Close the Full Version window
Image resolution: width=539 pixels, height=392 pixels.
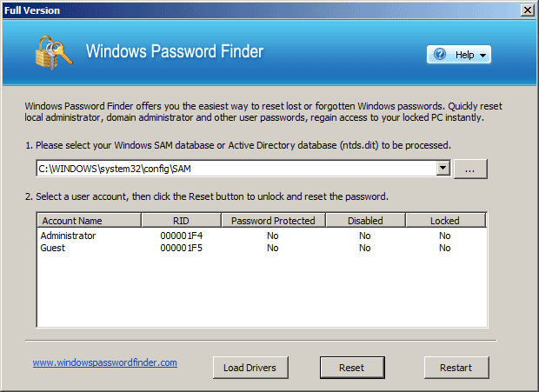click(528, 10)
